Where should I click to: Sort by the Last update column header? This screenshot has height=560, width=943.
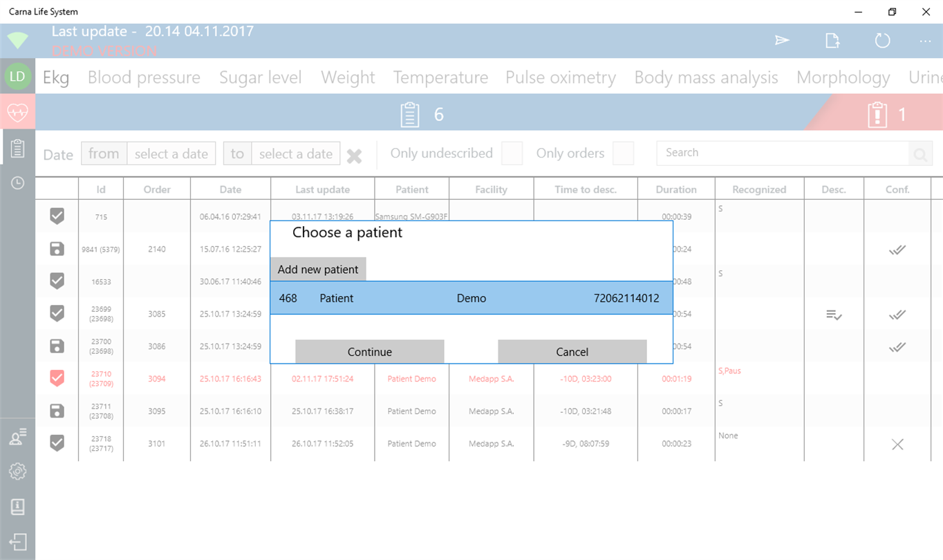click(x=323, y=189)
